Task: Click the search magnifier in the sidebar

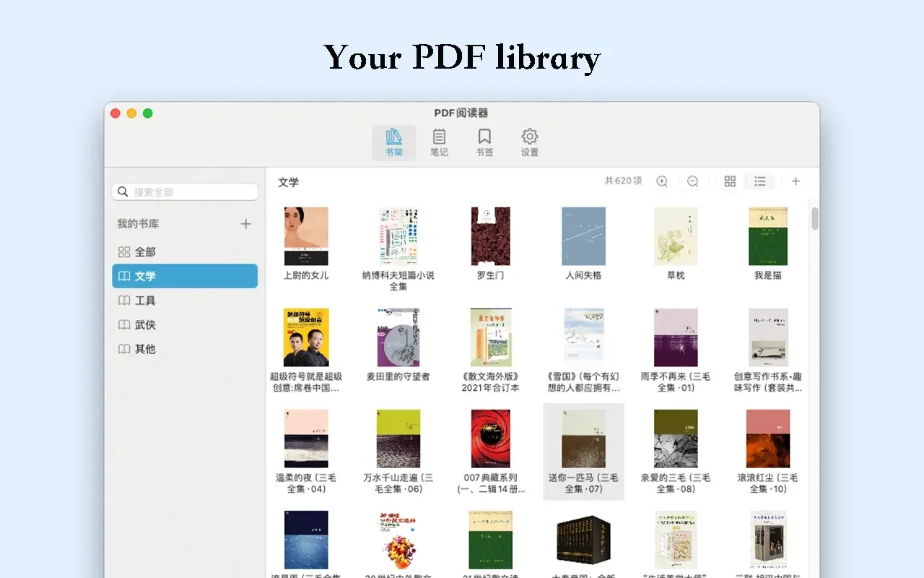Action: pos(123,191)
